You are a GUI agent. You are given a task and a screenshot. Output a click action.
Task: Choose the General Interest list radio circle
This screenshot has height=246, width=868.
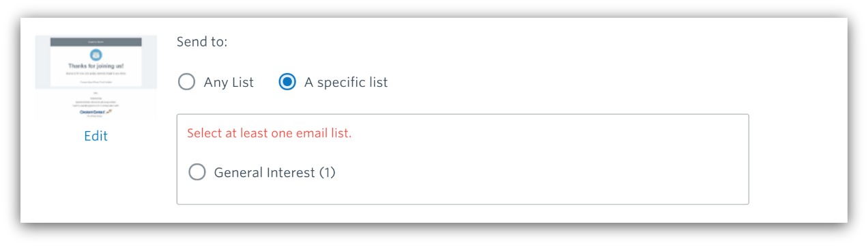pyautogui.click(x=197, y=173)
